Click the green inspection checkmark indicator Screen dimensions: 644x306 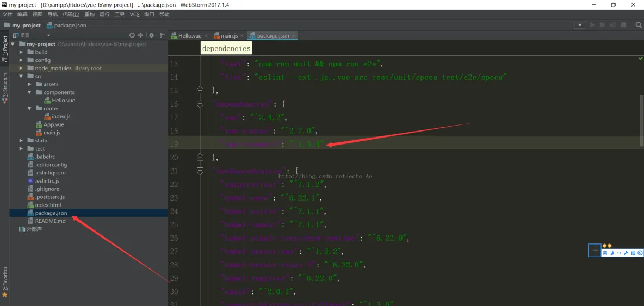coord(640,59)
